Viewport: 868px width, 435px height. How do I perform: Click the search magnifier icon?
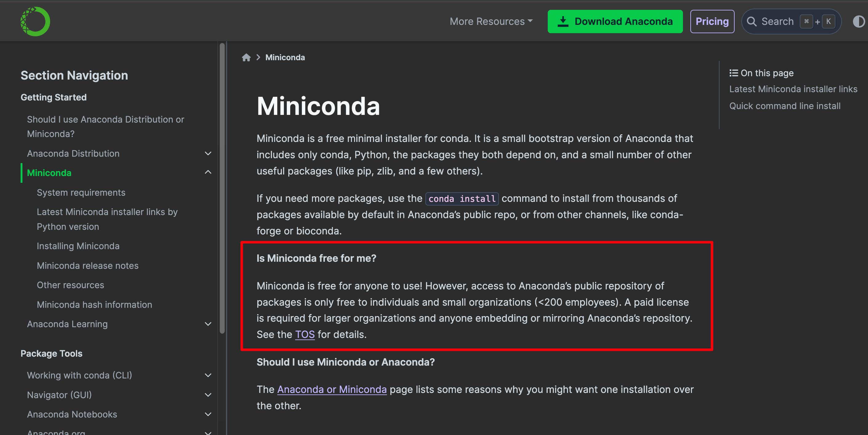pos(752,22)
